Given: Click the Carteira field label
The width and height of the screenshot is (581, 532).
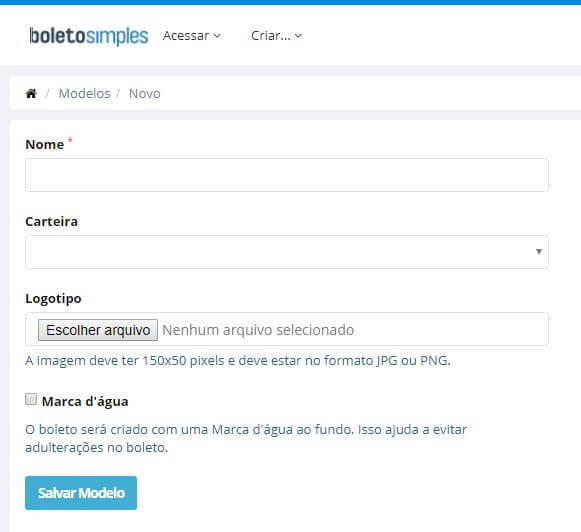Looking at the screenshot, I should pyautogui.click(x=52, y=221).
